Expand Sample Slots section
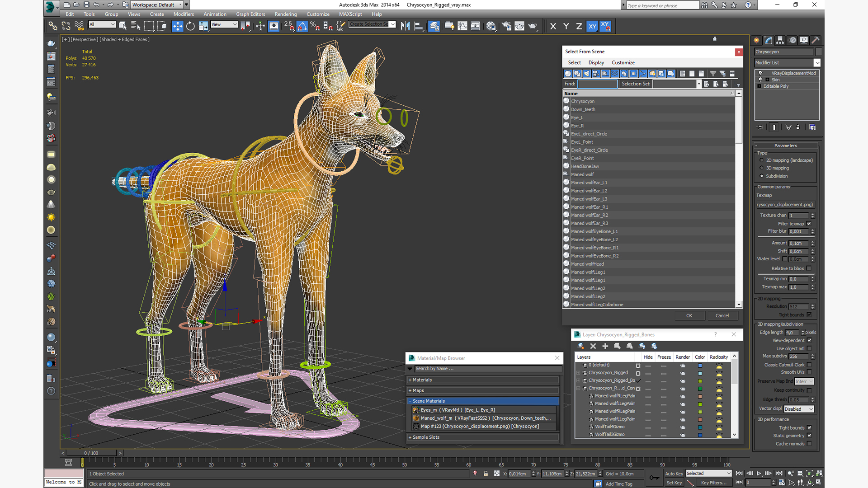 point(483,437)
